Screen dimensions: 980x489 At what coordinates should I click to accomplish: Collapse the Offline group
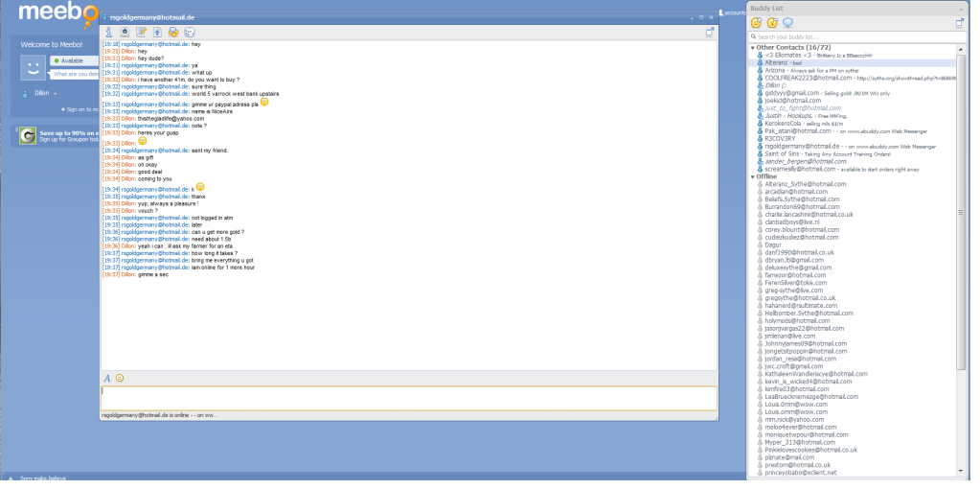(x=753, y=177)
